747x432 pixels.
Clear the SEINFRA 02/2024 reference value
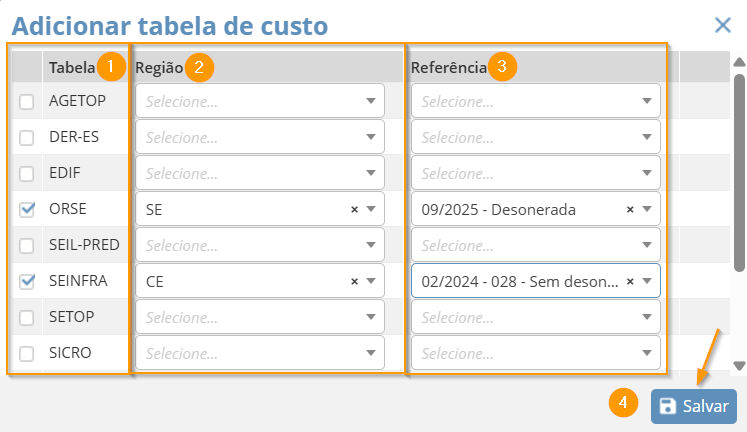(x=630, y=282)
